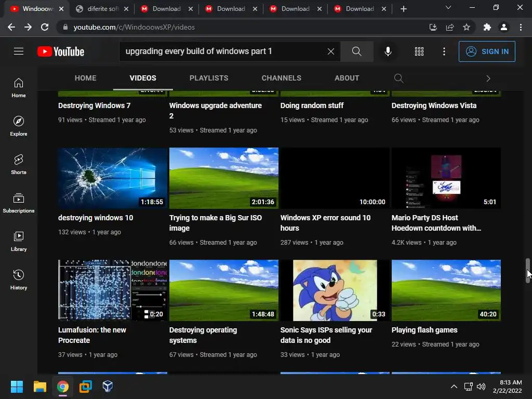Close the Windooows YouTube tab
Screen dimensions: 532x399
click(x=61, y=9)
